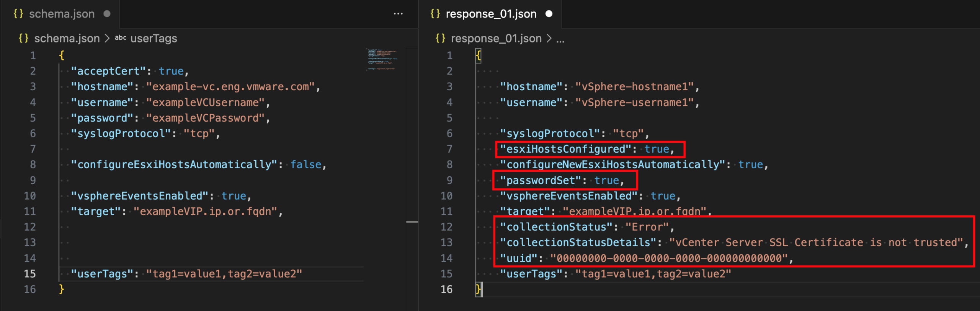Click the "passwordSet" key in response file

(x=540, y=181)
